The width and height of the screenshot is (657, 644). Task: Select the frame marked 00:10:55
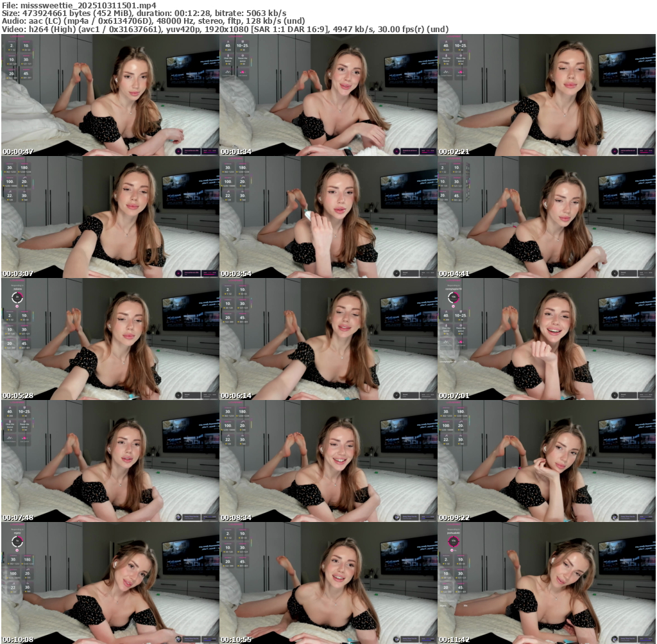click(328, 583)
